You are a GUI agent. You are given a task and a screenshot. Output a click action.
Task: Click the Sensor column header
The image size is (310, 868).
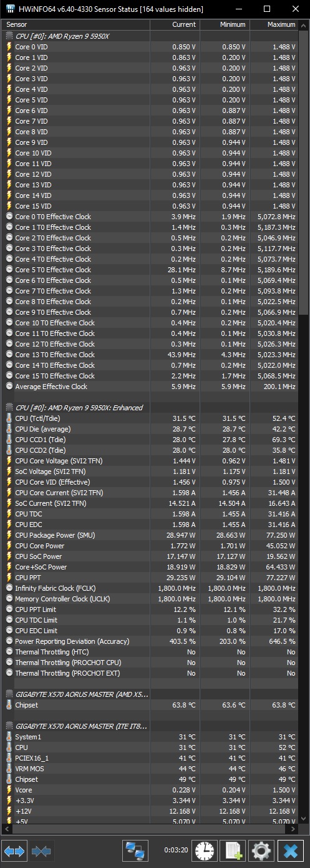[x=76, y=24]
